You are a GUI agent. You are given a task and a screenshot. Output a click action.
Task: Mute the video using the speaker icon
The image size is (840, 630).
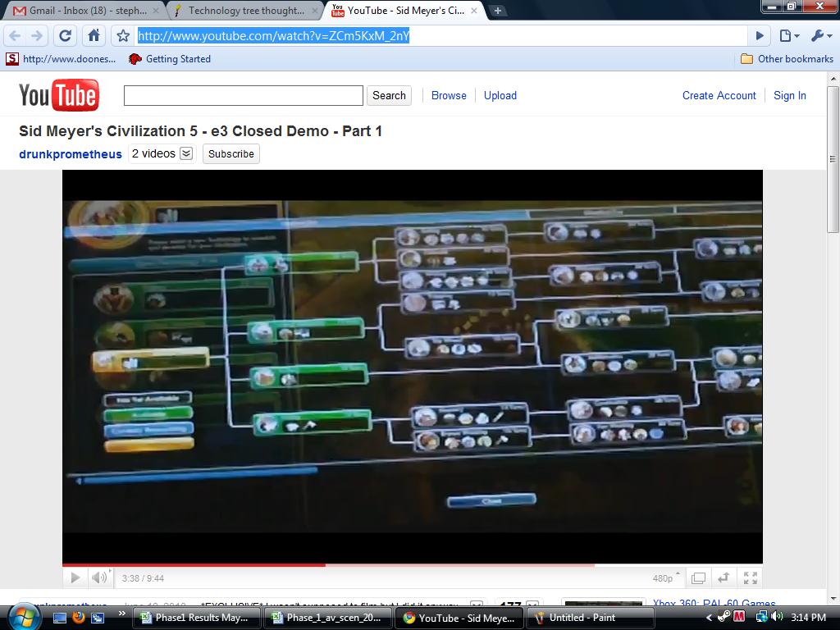99,577
